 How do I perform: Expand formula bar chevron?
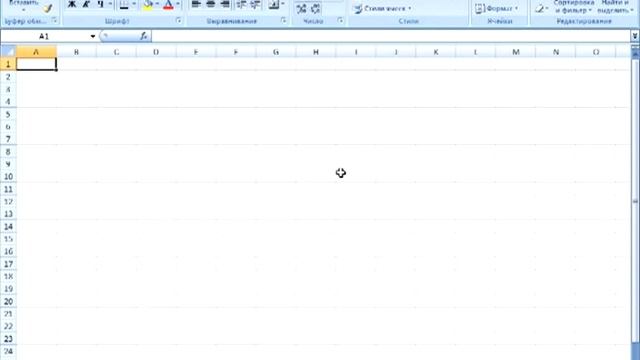635,36
